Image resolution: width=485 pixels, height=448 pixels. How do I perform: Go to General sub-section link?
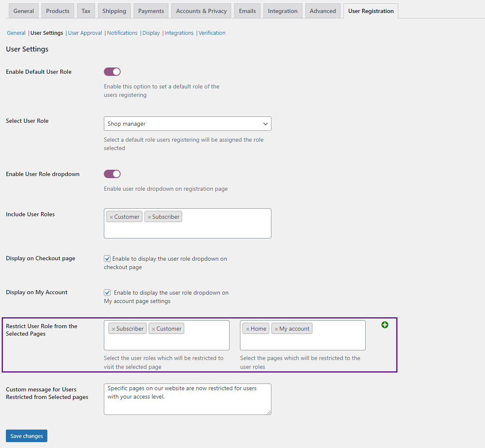16,33
